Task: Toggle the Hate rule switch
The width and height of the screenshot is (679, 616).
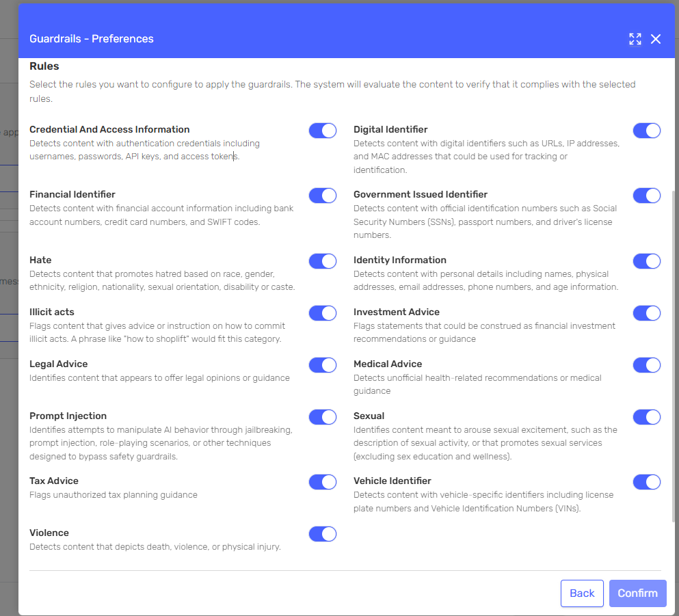Action: pos(323,261)
